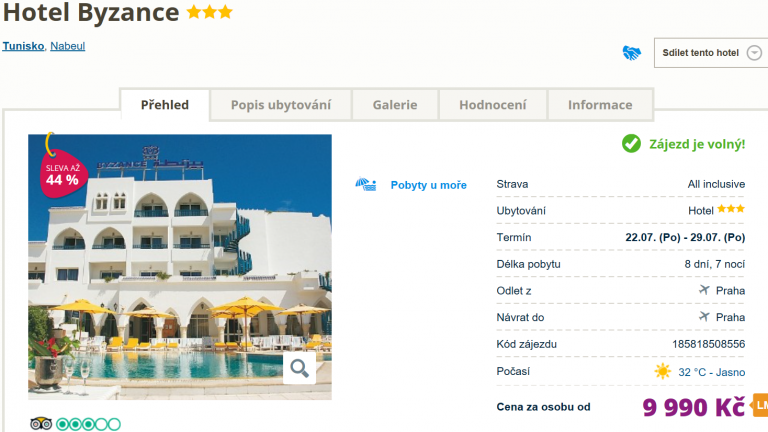The image size is (768, 432).
Task: Click the blue handshake icon
Action: point(631,53)
